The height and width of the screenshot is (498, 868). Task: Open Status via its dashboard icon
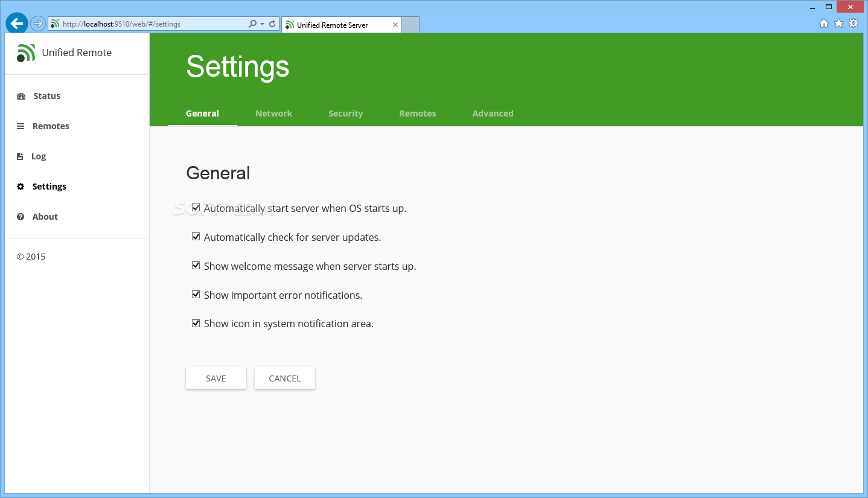[x=21, y=96]
